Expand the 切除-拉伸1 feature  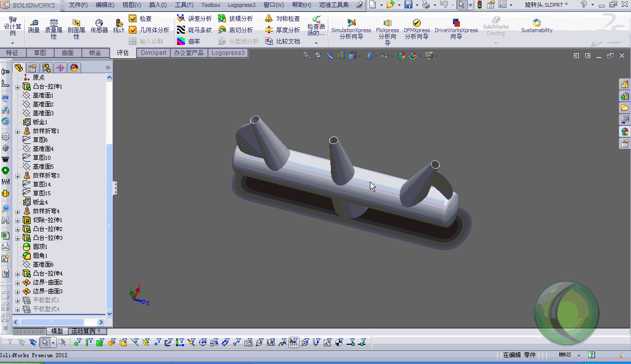pos(17,220)
